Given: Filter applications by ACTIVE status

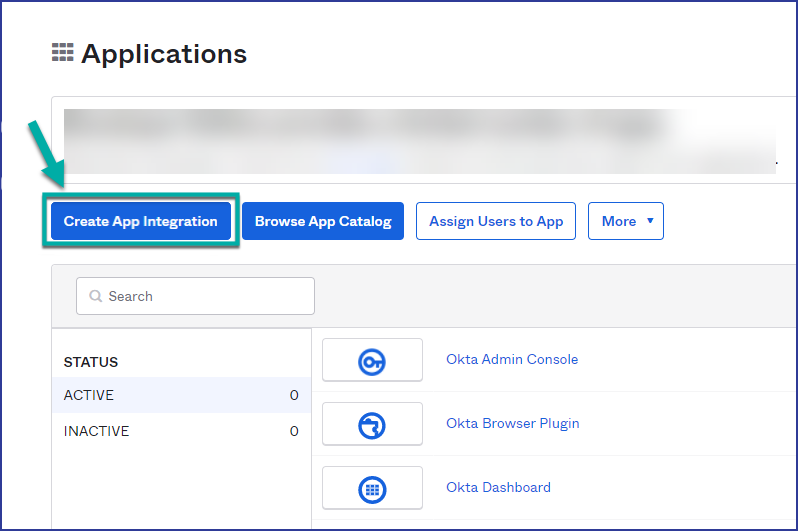Looking at the screenshot, I should pyautogui.click(x=89, y=395).
